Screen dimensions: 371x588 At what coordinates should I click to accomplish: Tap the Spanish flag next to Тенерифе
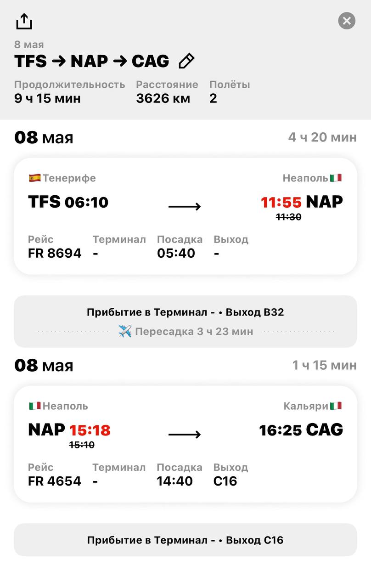click(x=34, y=178)
